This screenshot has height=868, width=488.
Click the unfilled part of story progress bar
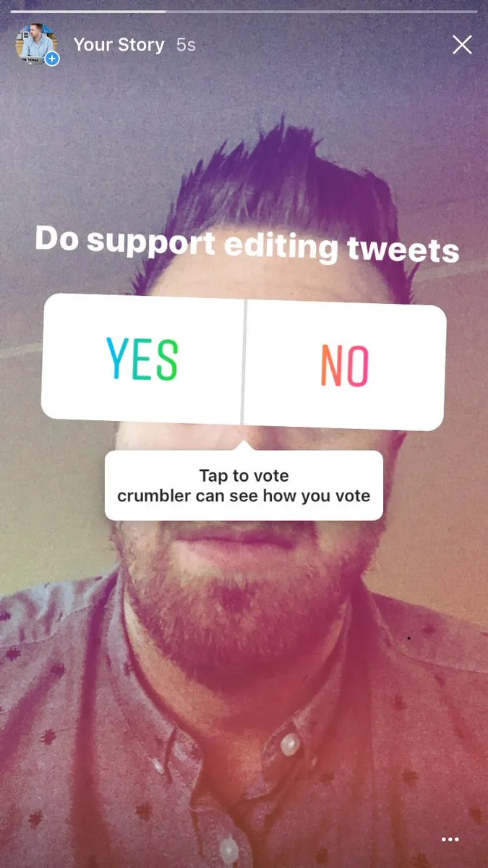click(322, 12)
